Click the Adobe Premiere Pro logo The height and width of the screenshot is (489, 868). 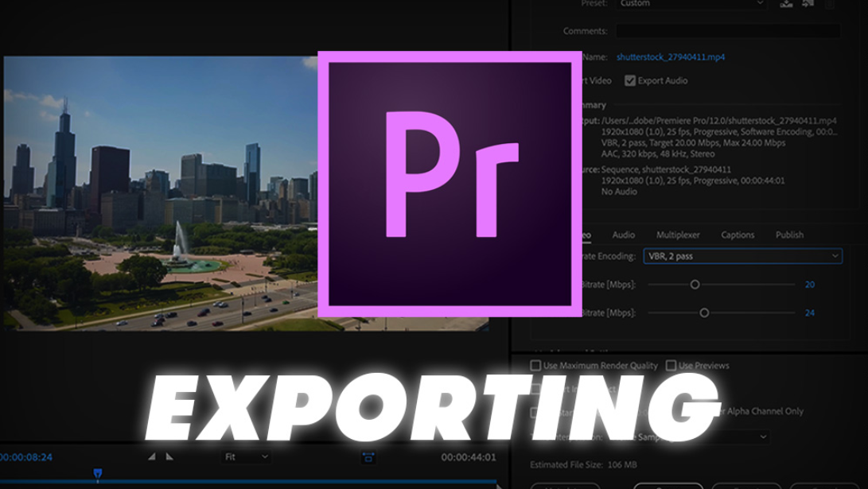tap(450, 184)
